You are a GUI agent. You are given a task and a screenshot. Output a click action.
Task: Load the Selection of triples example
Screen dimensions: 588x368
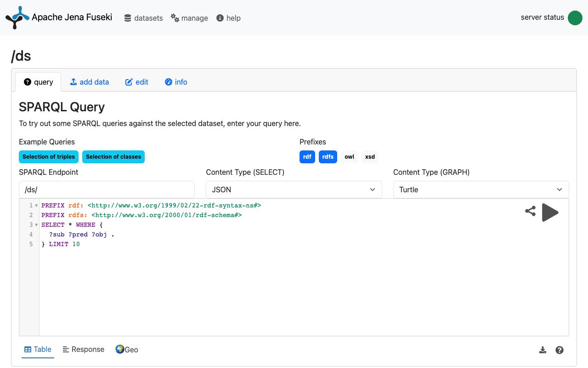49,157
